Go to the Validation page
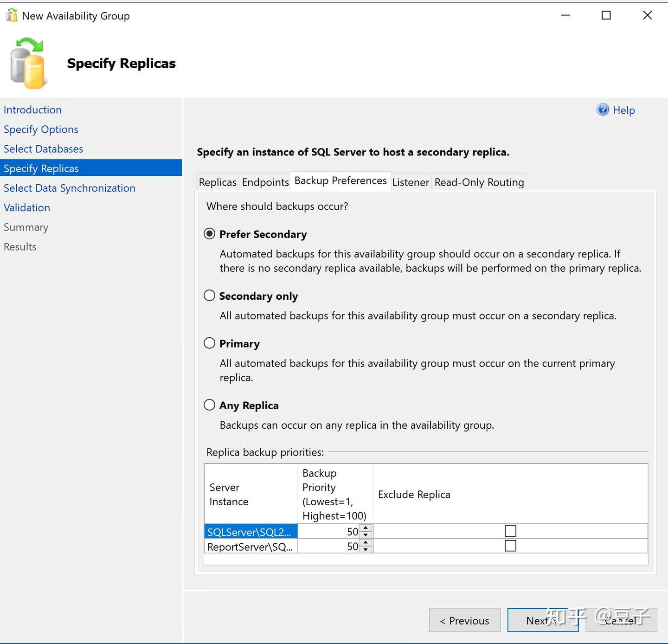 (x=27, y=207)
